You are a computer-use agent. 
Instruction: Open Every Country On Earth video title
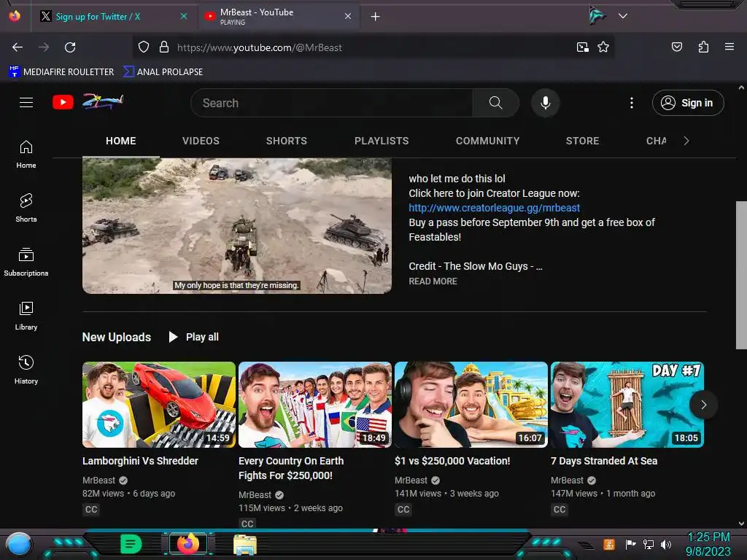(x=290, y=468)
